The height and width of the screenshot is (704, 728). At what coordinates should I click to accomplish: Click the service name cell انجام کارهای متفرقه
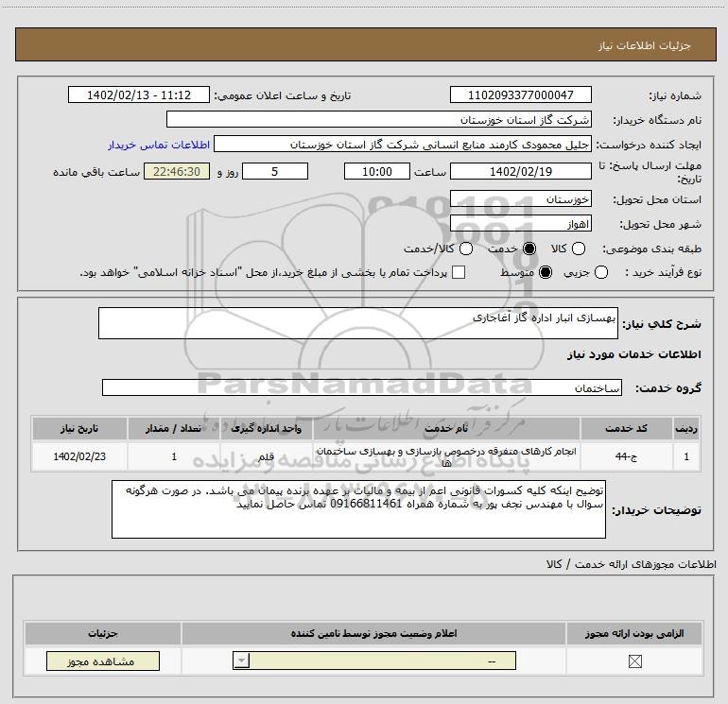[446, 456]
